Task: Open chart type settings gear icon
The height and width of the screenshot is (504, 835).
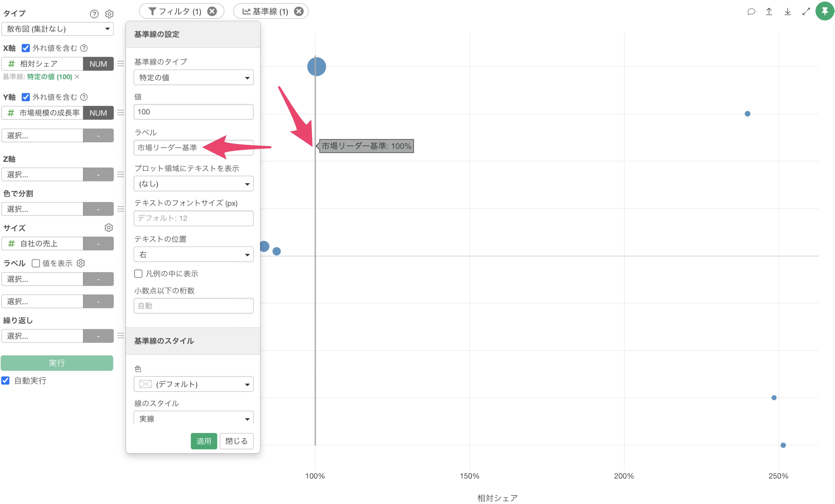Action: click(109, 14)
